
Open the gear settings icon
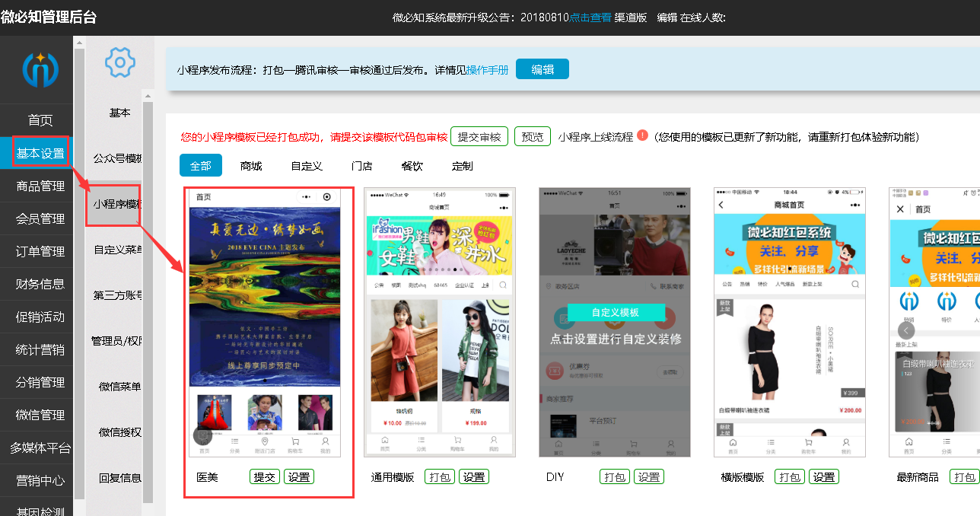pos(119,62)
